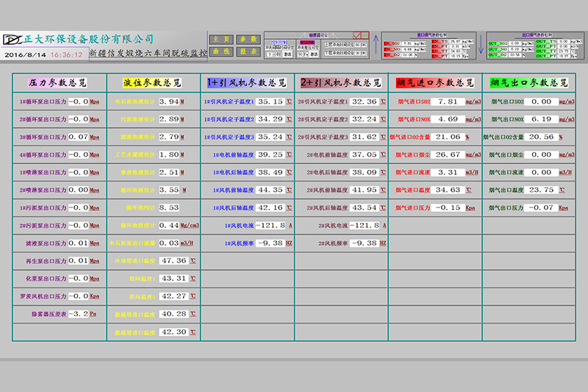Viewport: 588px width, 392px height.
Task: Click the blue up arrow beside inlet panel
Action: point(376,45)
